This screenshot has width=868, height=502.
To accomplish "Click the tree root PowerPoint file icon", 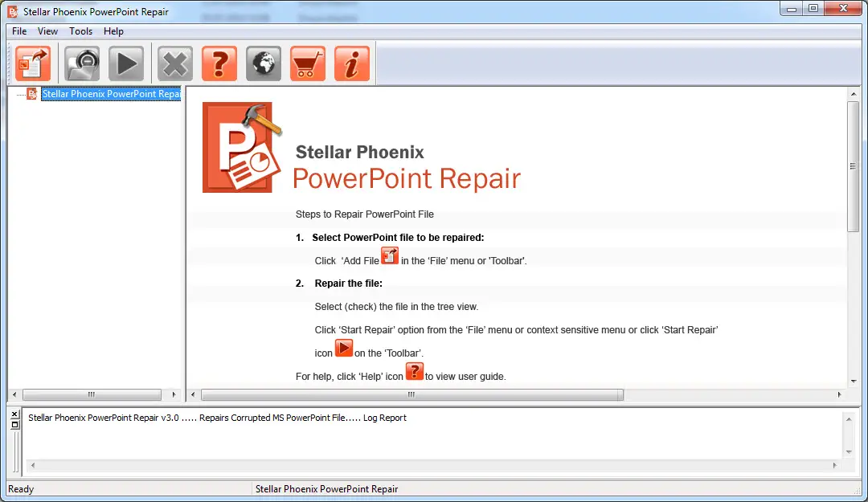I will (32, 94).
